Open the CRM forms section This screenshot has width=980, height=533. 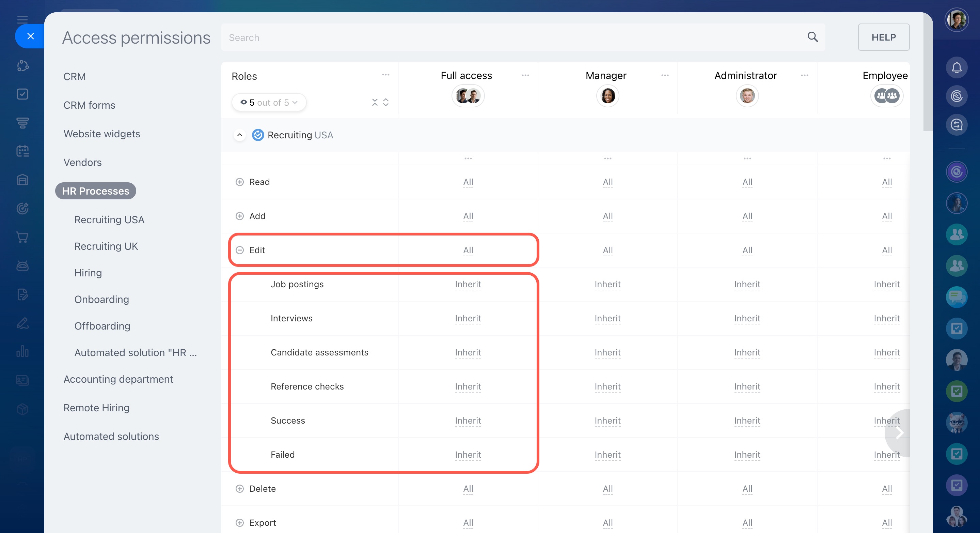click(x=89, y=105)
